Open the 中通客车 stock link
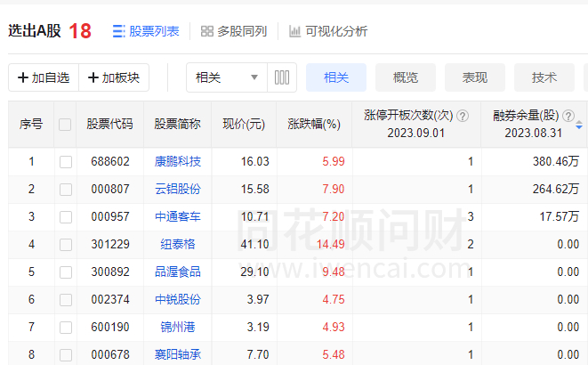588x365 pixels. tap(178, 217)
